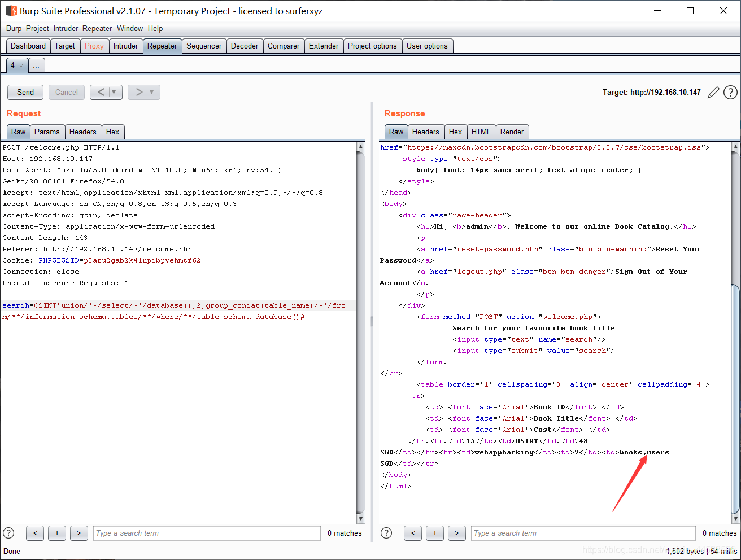Open the history-back dropdown arrow
This screenshot has height=560, width=741.
pyautogui.click(x=115, y=92)
